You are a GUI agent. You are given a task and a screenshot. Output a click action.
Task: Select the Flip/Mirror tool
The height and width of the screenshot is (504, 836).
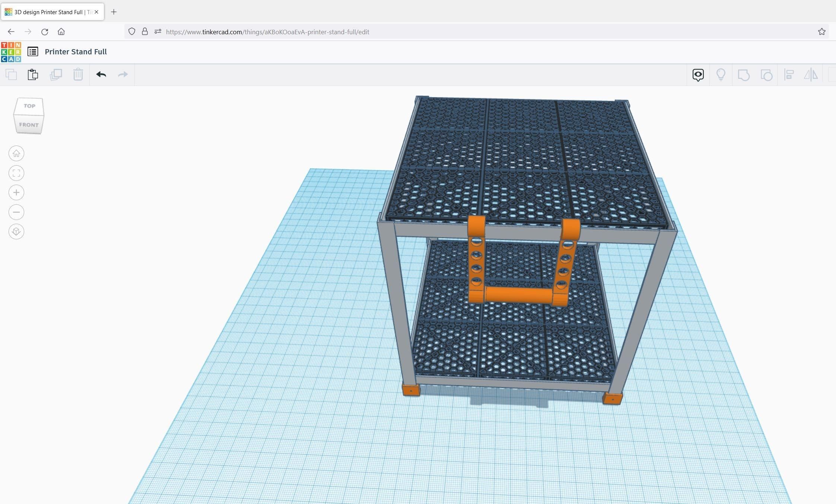(810, 74)
